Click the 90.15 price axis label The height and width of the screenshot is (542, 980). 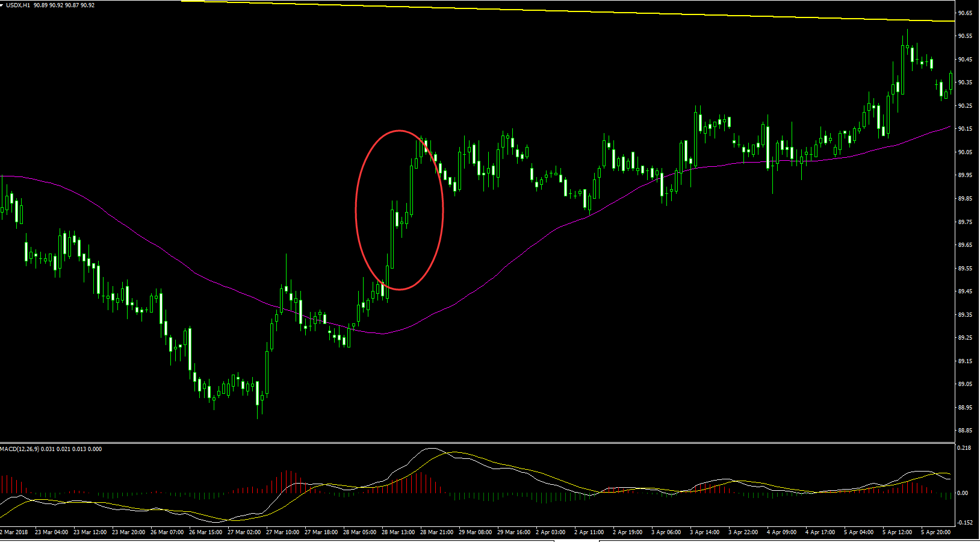coord(966,129)
